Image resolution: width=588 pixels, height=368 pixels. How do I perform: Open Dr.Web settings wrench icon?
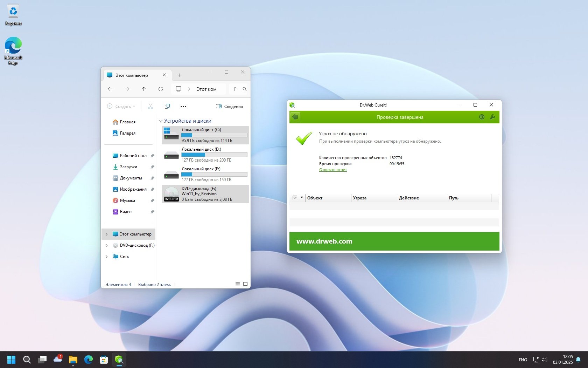492,117
